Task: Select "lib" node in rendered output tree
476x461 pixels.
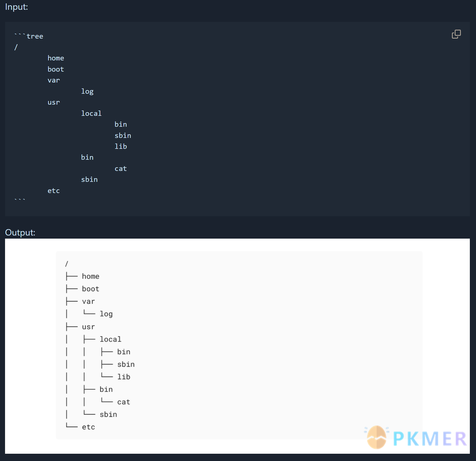Action: (x=124, y=377)
